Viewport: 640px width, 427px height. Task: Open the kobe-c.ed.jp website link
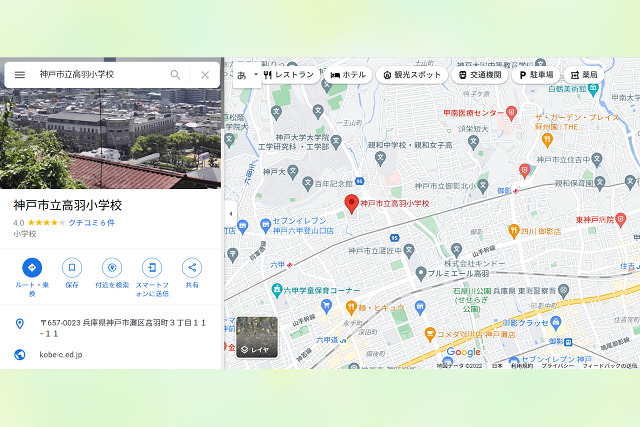[x=61, y=354]
